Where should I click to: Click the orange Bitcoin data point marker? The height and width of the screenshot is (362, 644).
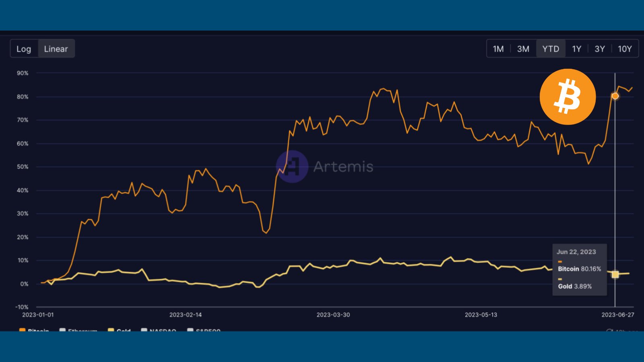coord(615,96)
